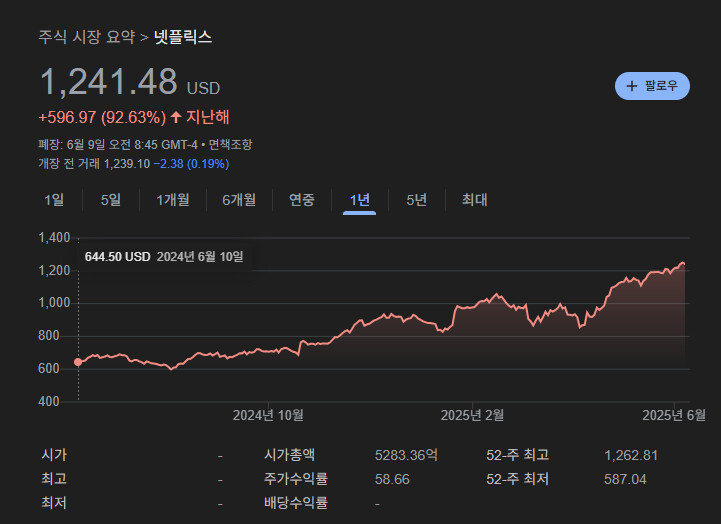Screen dimensions: 721x524
Task: Click the 58.66 P/E ratio value
Action: (x=392, y=479)
